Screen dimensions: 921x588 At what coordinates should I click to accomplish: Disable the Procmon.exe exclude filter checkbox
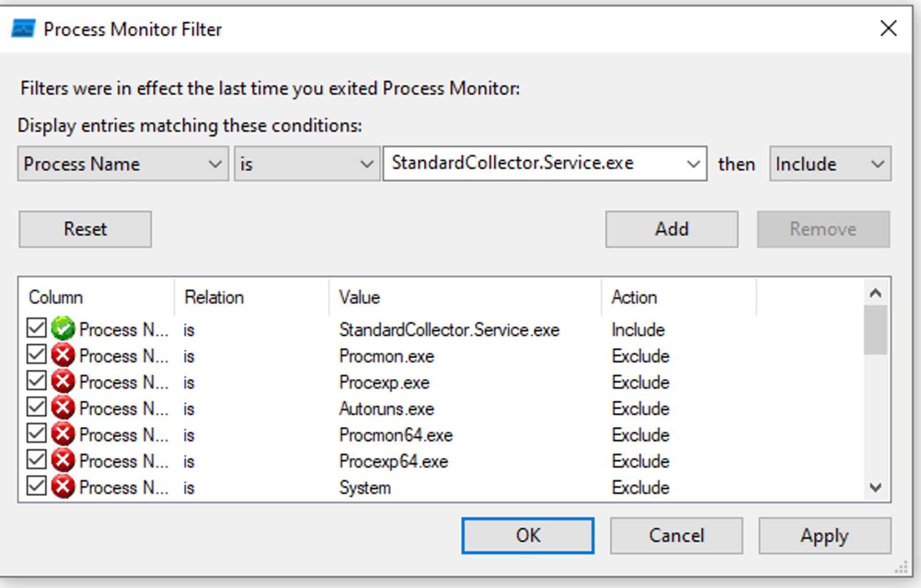pos(36,355)
